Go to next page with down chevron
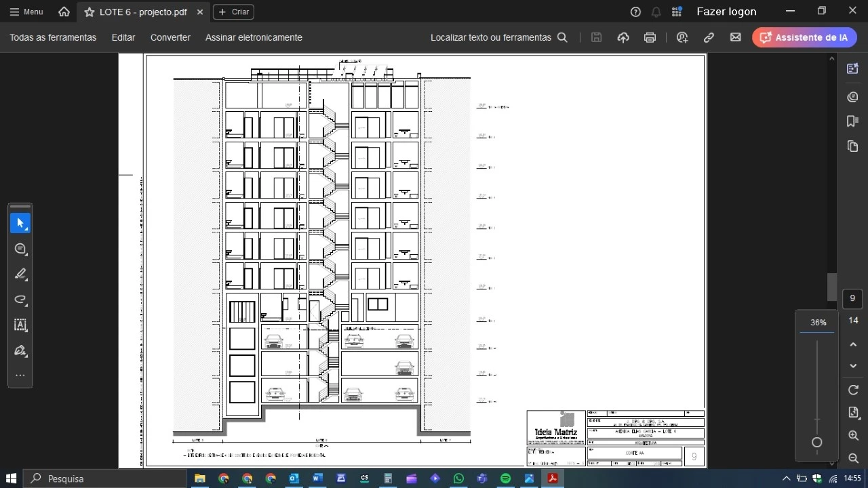Viewport: 868px width, 488px height. pos(853,366)
